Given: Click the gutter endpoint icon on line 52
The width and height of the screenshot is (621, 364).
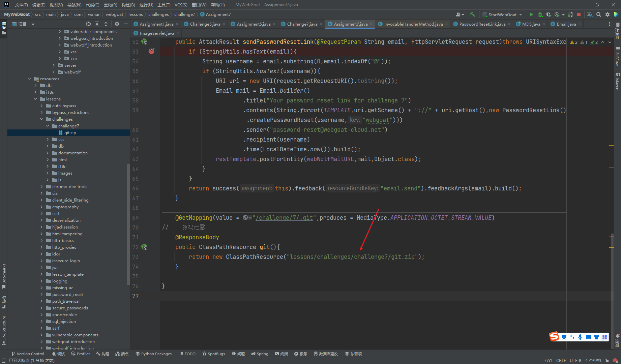Looking at the screenshot, I should (145, 42).
